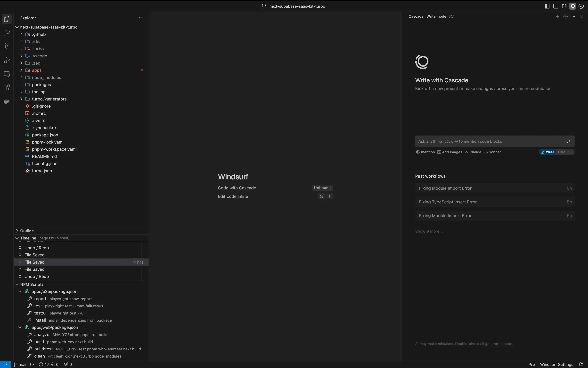
Task: Open Run and Debug view
Action: click(x=7, y=60)
